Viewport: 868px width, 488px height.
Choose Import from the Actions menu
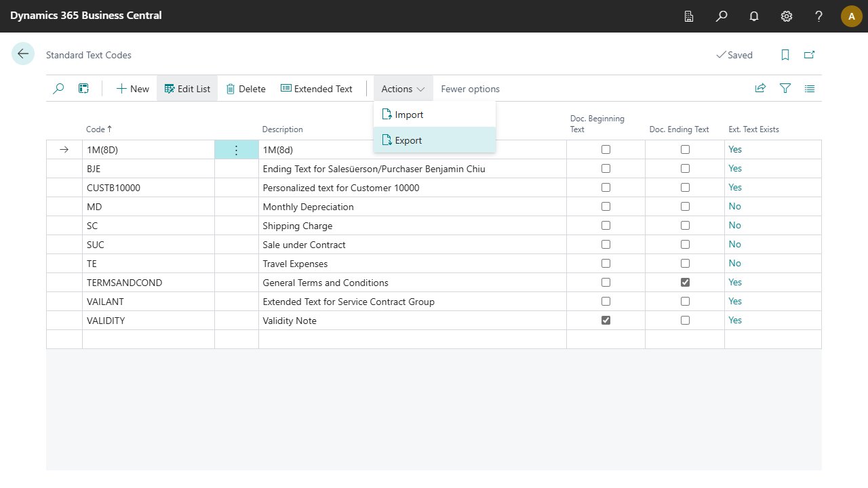coord(409,115)
